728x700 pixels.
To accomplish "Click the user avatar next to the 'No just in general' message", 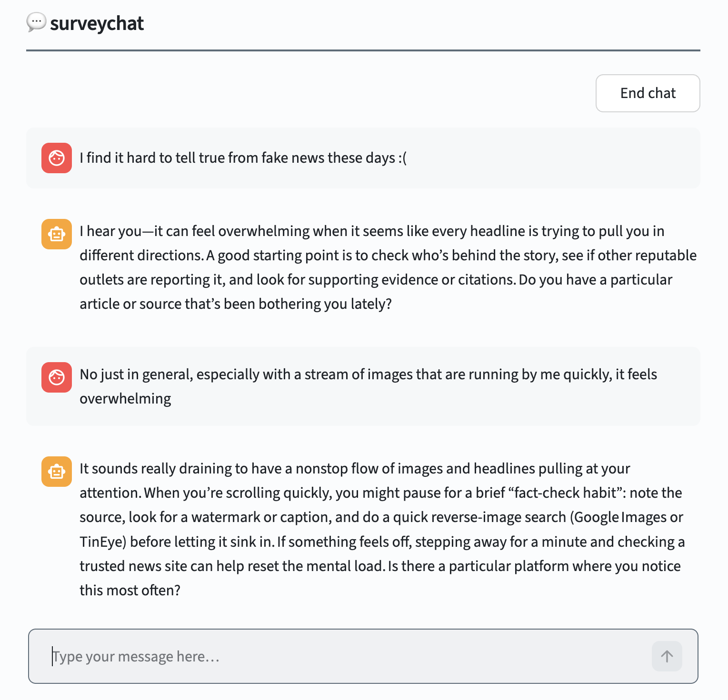I will point(57,377).
